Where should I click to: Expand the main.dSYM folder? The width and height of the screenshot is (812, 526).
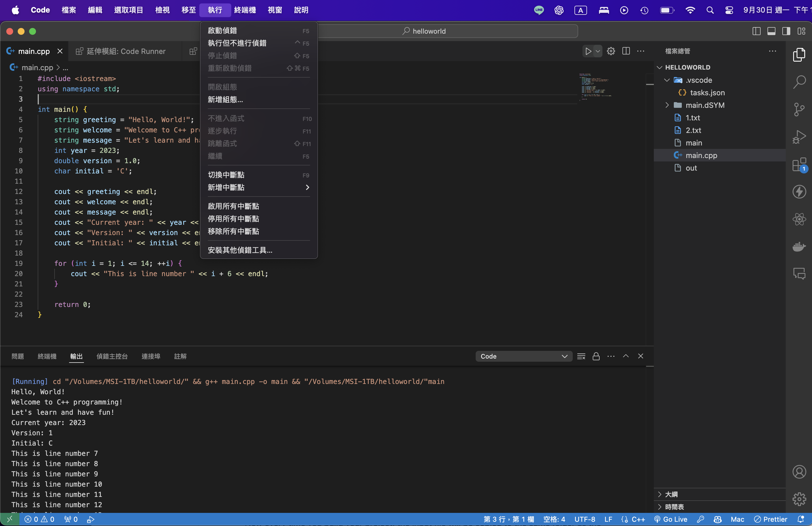pyautogui.click(x=667, y=105)
